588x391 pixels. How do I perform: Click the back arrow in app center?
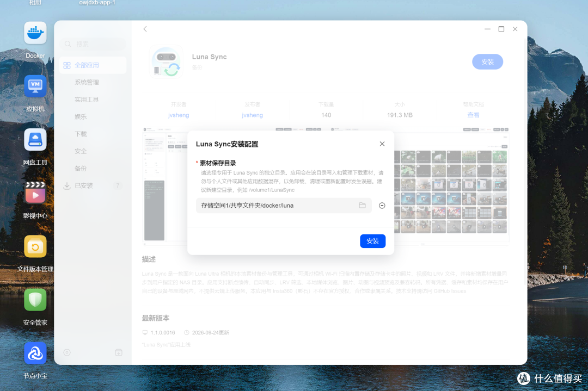(x=145, y=29)
